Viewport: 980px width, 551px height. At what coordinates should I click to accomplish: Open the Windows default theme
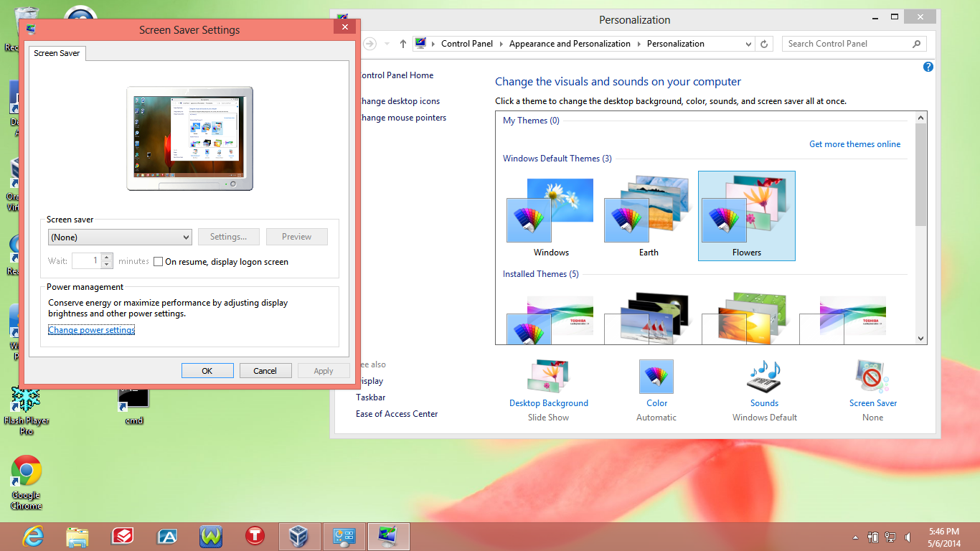tap(551, 216)
